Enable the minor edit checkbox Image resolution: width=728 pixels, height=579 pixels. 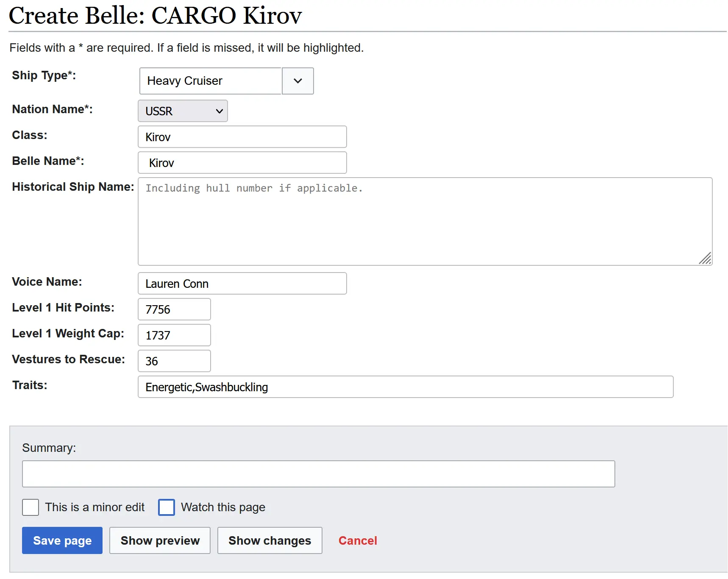tap(31, 507)
